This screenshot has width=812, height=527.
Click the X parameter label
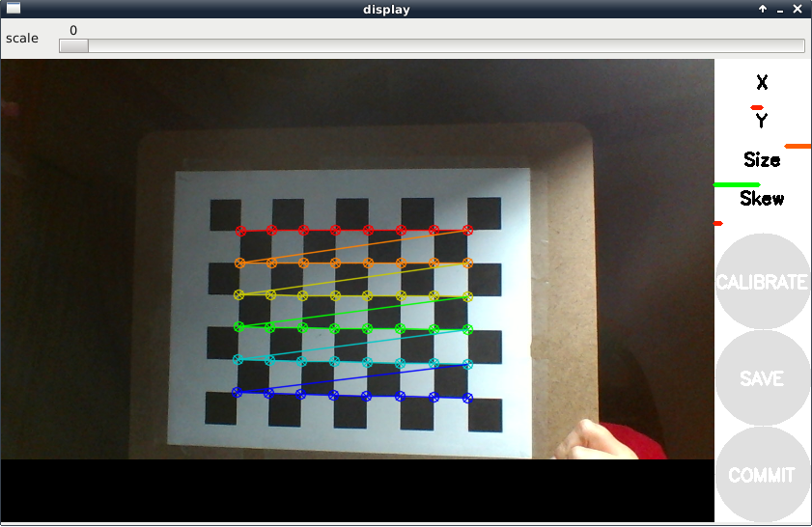tap(762, 83)
